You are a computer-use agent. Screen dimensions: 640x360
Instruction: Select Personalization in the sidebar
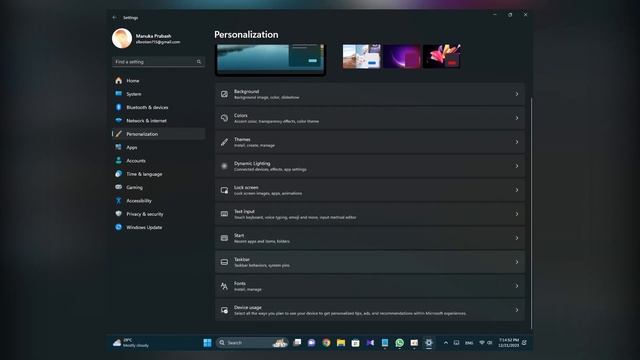(x=158, y=134)
